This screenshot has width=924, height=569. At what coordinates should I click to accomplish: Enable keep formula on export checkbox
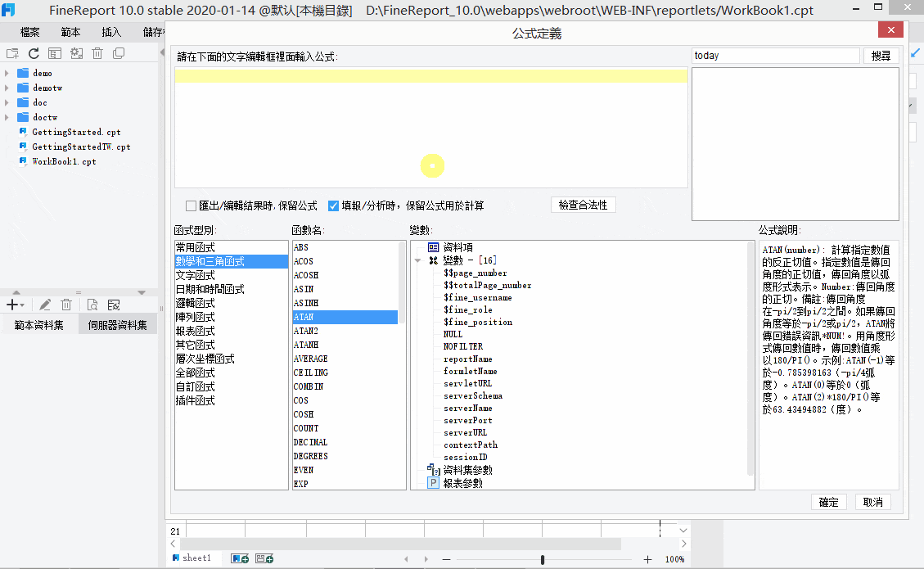point(191,205)
